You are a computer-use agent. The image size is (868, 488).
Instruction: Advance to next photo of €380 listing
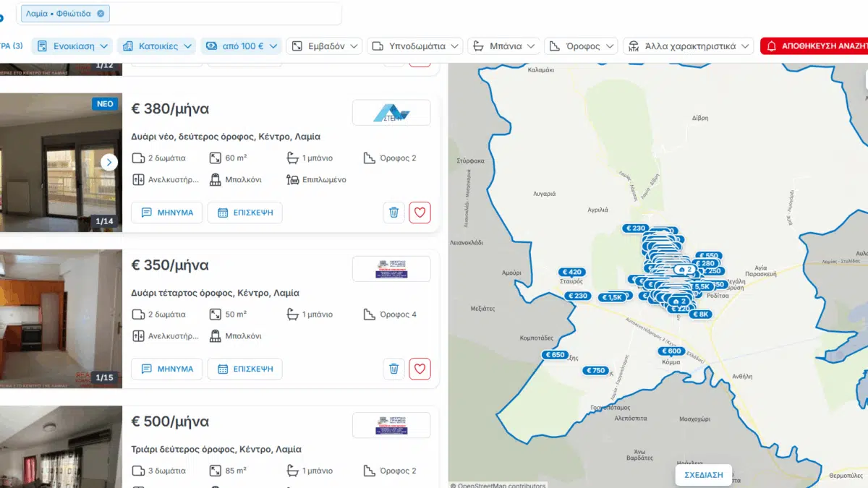(x=109, y=162)
